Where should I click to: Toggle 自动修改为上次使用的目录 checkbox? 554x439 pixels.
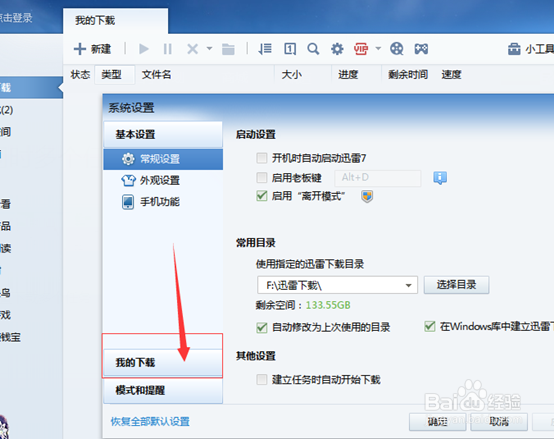(x=262, y=327)
